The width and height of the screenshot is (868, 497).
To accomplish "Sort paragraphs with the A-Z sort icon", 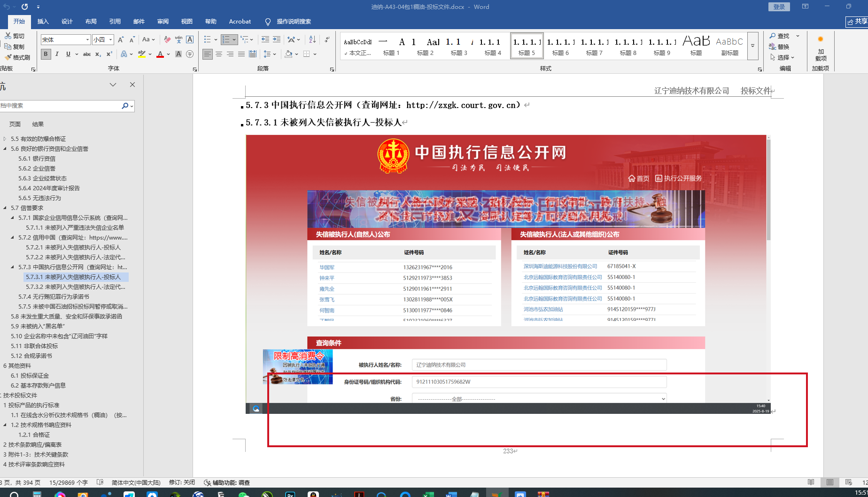I will (312, 40).
